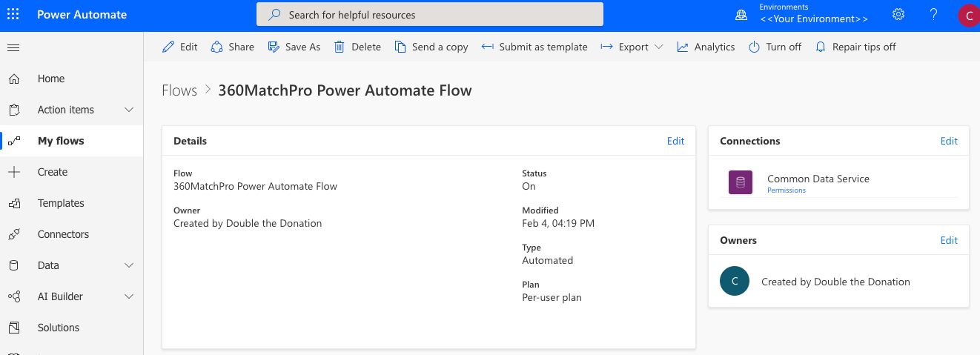Click the search for helpful resources field

[430, 15]
